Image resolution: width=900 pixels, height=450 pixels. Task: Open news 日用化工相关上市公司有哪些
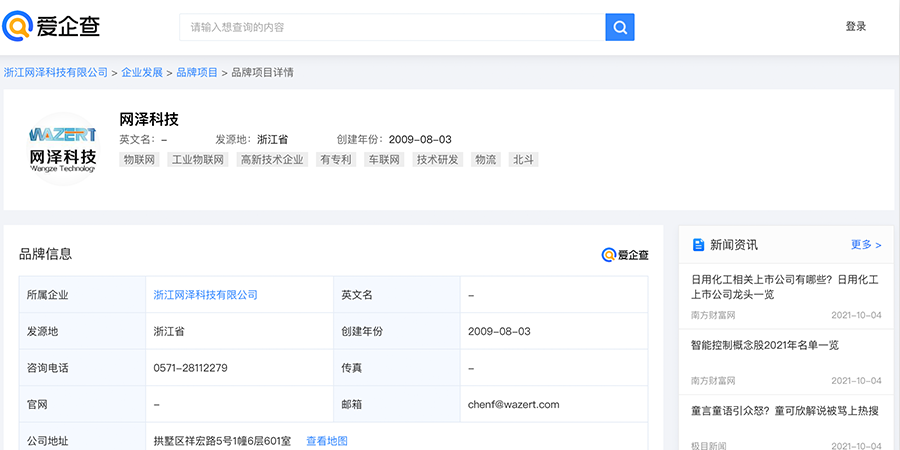pos(785,288)
